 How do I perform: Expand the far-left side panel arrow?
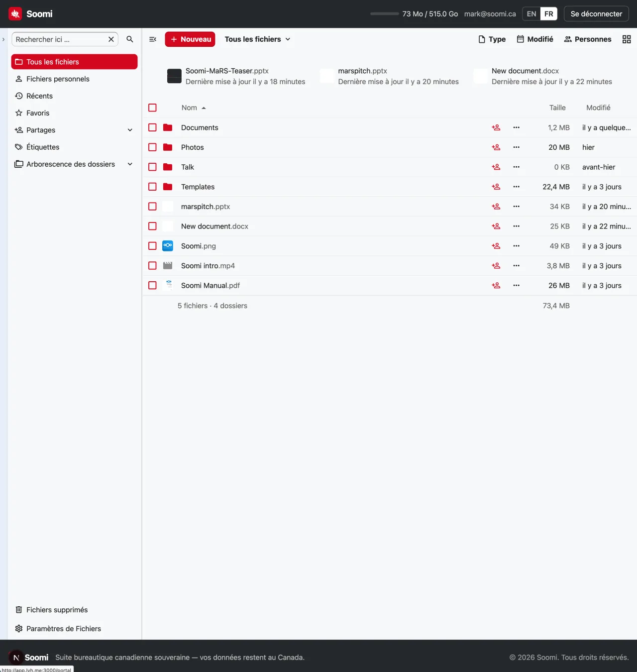pyautogui.click(x=3, y=39)
